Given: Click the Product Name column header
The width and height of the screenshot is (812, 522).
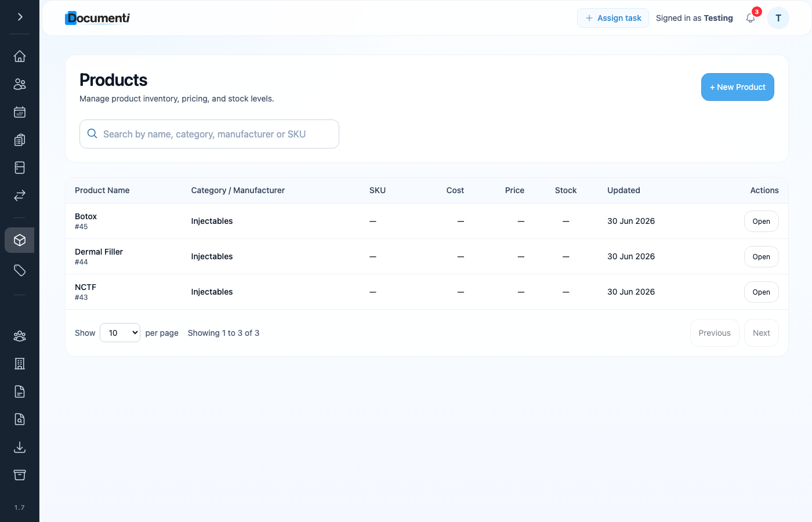Looking at the screenshot, I should coord(102,190).
